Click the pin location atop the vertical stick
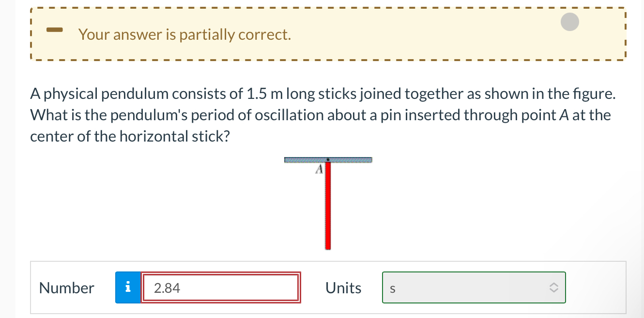Screen dimensions: 644x318 click(328, 160)
